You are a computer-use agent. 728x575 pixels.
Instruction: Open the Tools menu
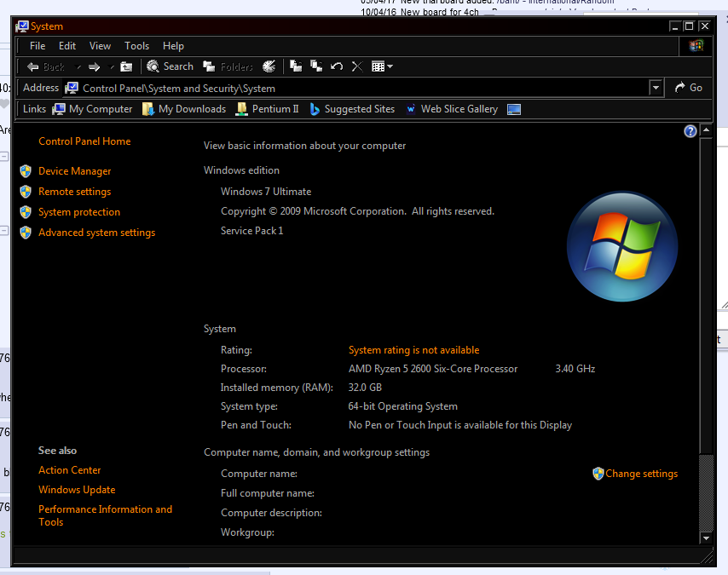[x=136, y=46]
